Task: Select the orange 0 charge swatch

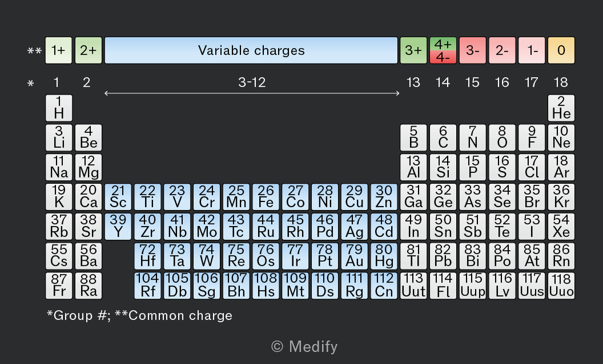Action: coord(561,50)
